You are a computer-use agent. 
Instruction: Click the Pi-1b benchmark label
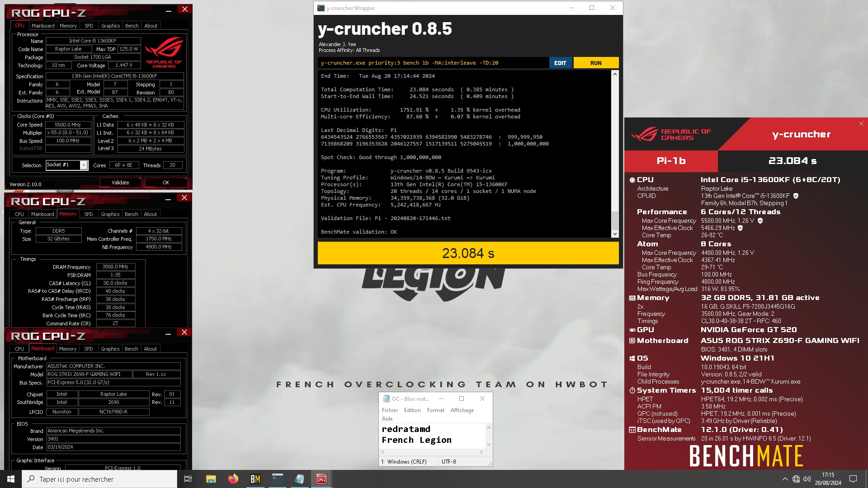(671, 161)
